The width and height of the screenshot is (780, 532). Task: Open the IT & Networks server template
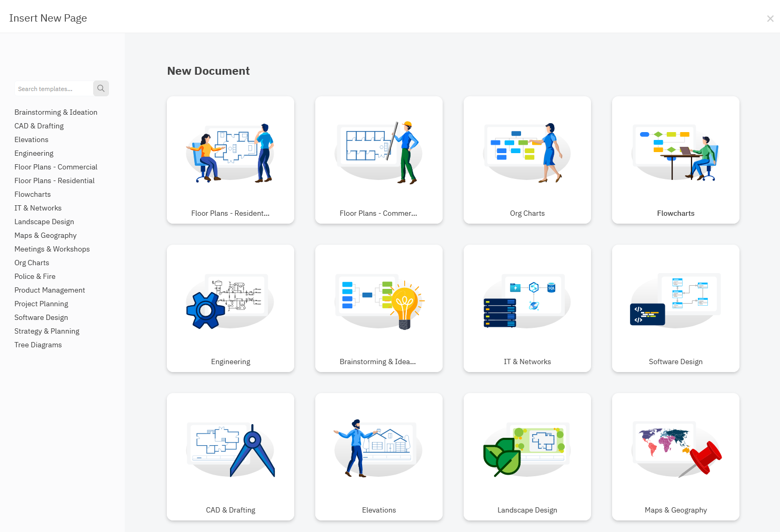tap(527, 308)
